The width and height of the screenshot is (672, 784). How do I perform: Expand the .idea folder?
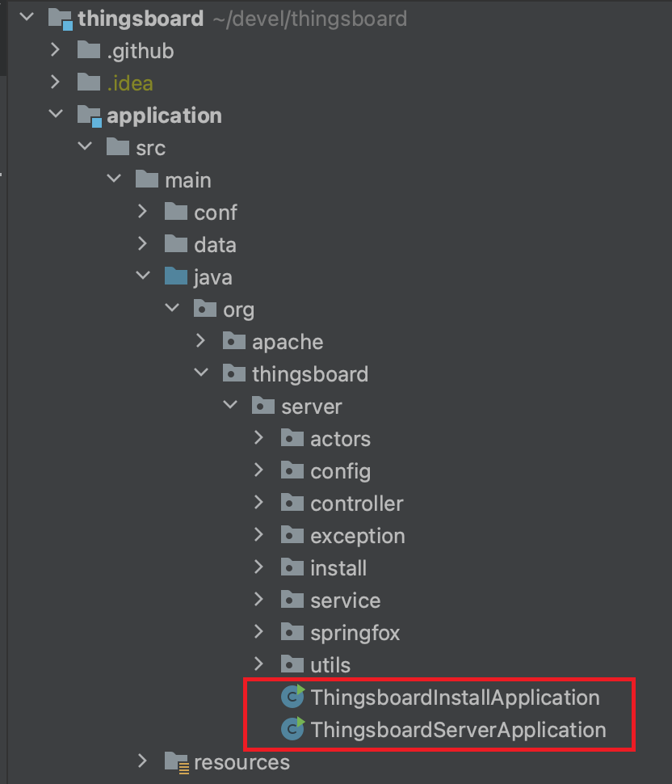(55, 82)
